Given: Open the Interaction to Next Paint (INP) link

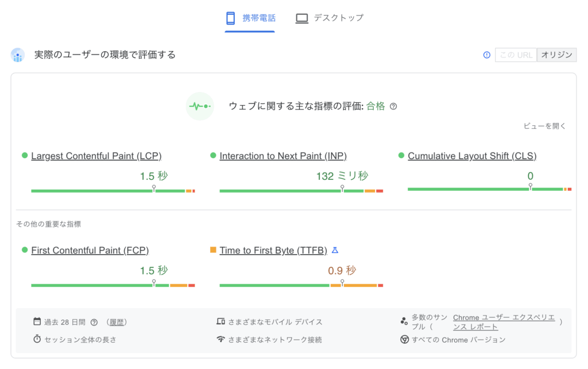Looking at the screenshot, I should tap(283, 156).
